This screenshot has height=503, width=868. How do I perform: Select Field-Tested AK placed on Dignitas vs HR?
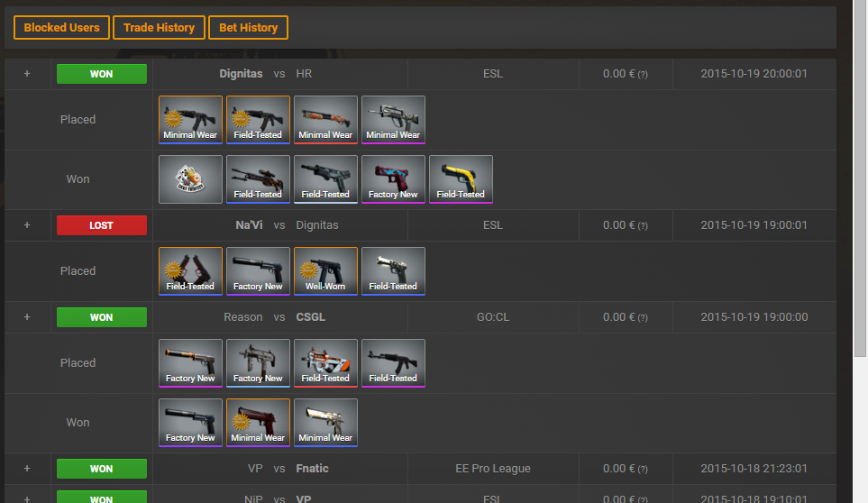(258, 120)
